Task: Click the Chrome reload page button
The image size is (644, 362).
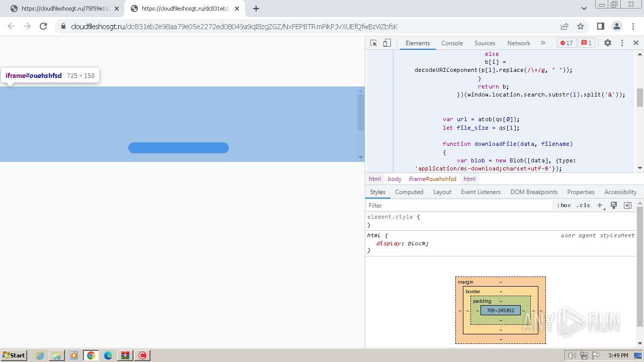Action: 43,26
